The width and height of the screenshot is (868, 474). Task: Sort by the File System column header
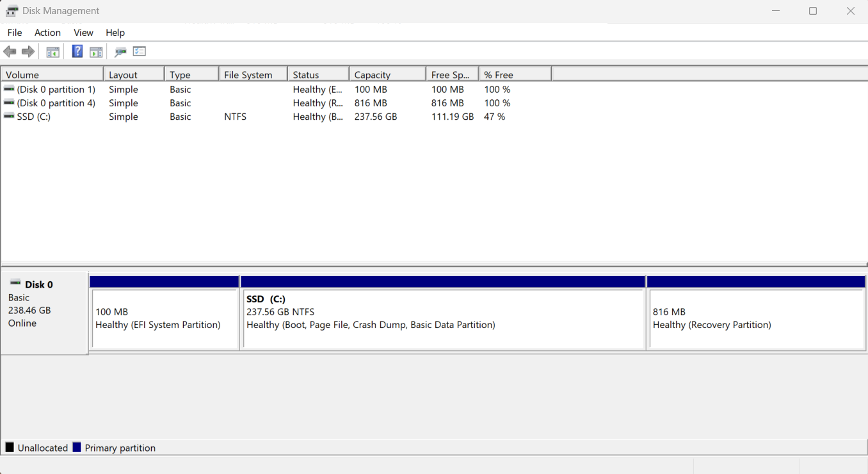253,74
